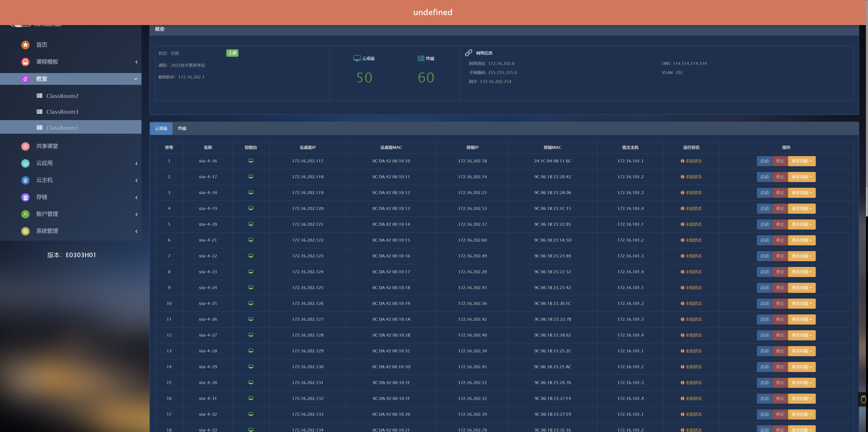Open ClassRoom2 in the sidebar
The image size is (868, 432).
(x=62, y=96)
